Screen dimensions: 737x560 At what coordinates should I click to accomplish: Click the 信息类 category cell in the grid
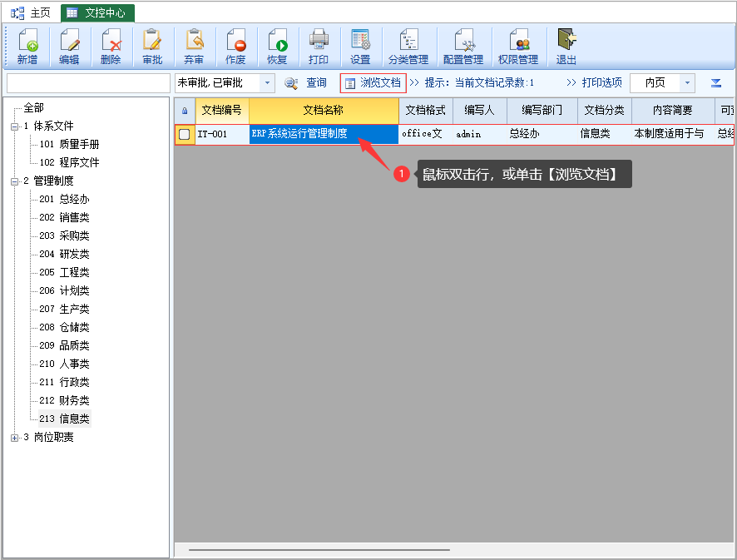point(605,134)
